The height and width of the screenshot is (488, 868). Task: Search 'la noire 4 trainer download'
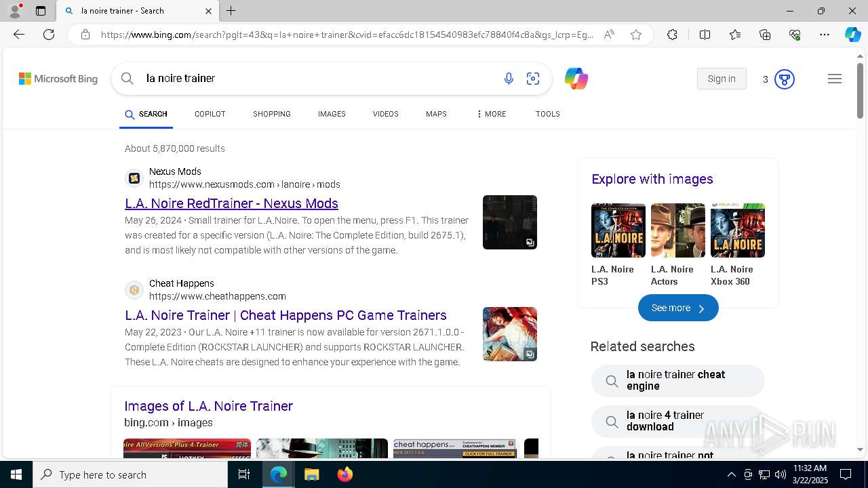coord(678,421)
